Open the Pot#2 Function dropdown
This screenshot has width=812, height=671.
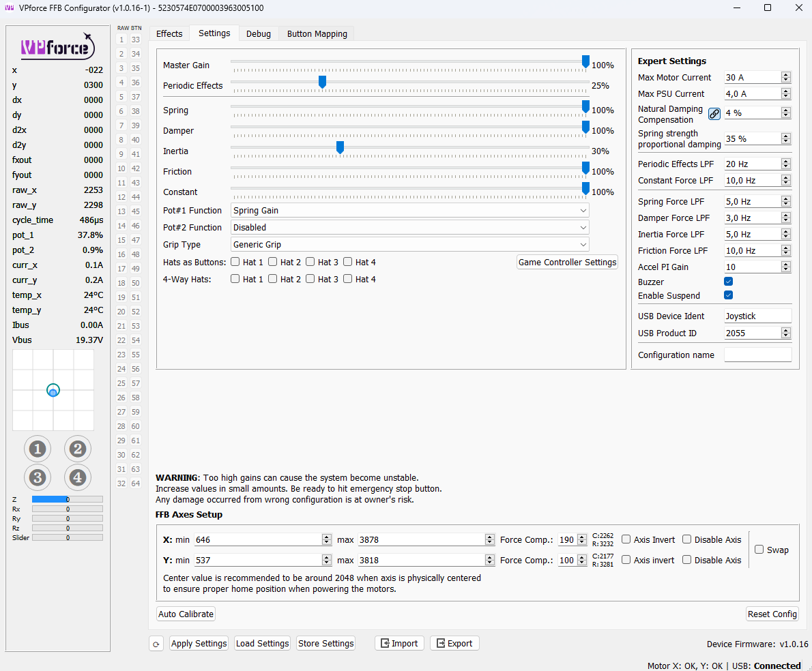click(x=409, y=228)
